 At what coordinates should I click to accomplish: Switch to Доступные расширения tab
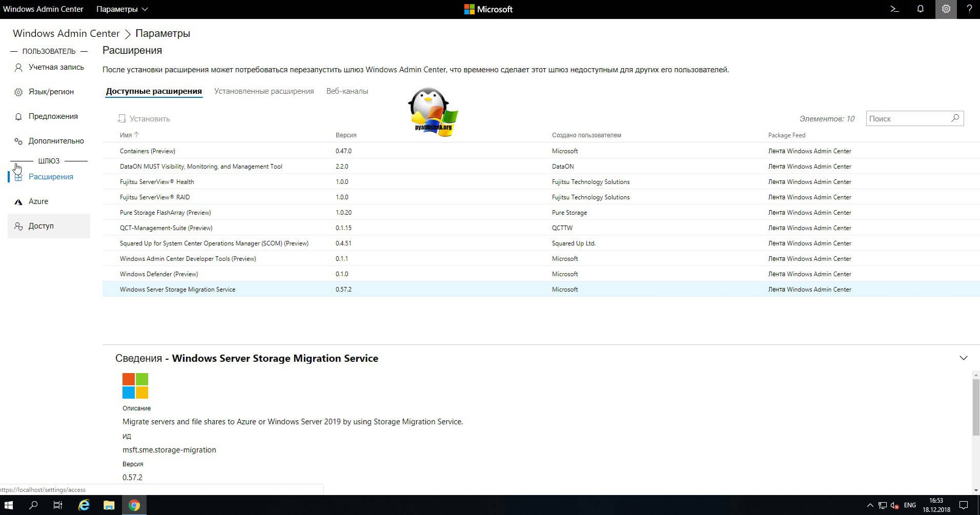tap(154, 91)
